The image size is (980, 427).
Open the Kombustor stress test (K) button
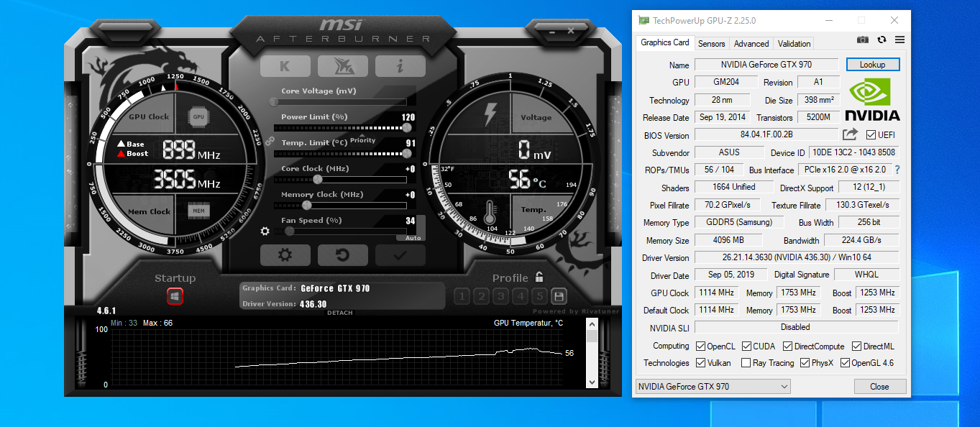[285, 66]
